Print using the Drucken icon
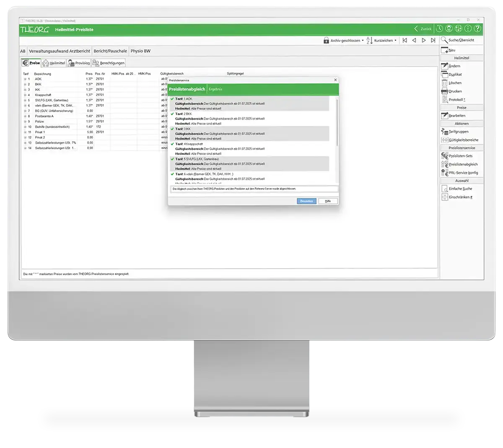 [445, 91]
